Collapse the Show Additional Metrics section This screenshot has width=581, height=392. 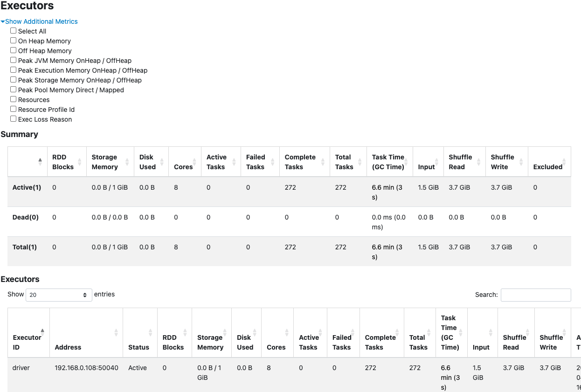(x=40, y=21)
